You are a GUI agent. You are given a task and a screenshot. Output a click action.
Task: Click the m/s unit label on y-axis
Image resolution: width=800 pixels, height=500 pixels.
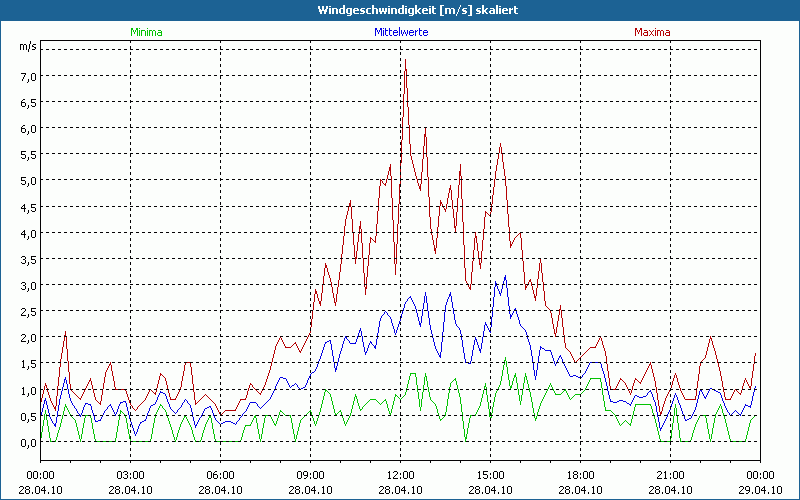(x=28, y=46)
